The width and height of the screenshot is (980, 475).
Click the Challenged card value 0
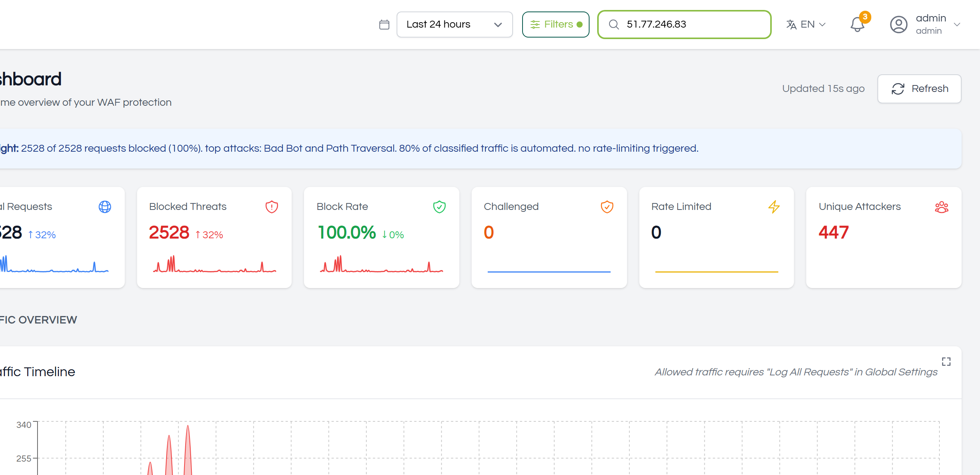click(x=489, y=233)
